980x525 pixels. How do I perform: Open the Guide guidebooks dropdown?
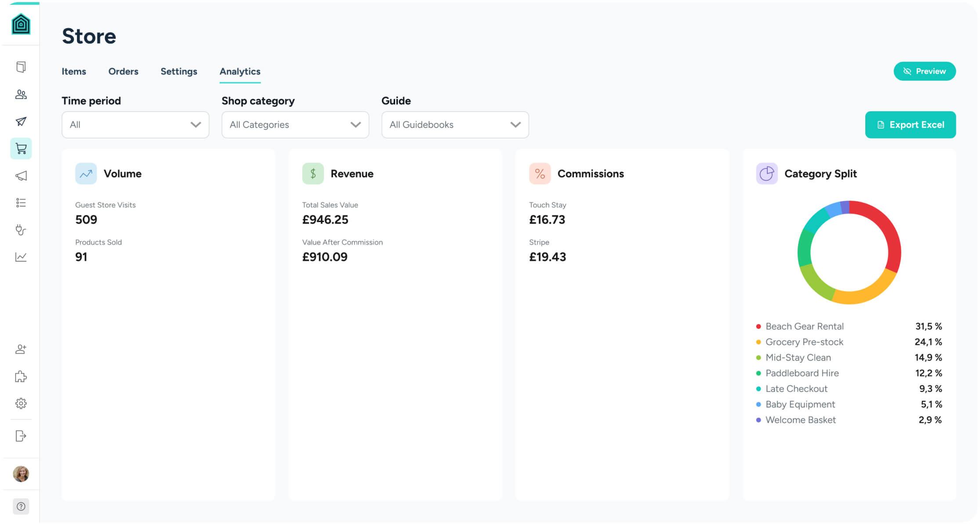455,125
